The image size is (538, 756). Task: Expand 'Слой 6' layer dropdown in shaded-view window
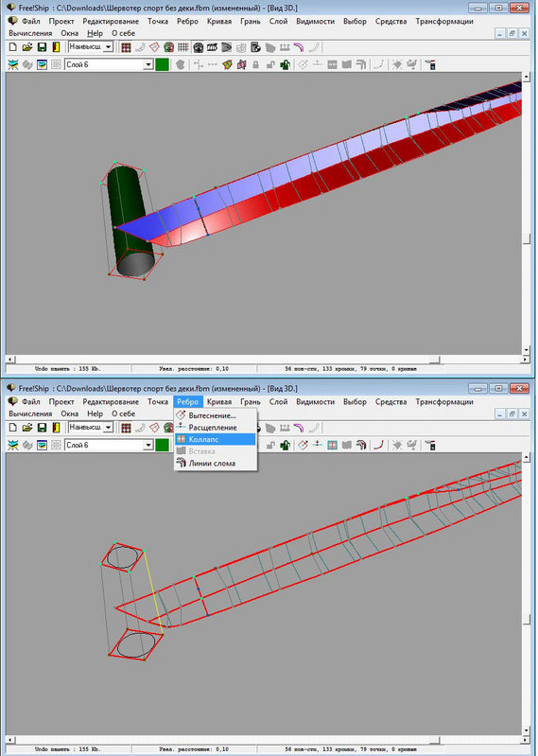click(148, 64)
